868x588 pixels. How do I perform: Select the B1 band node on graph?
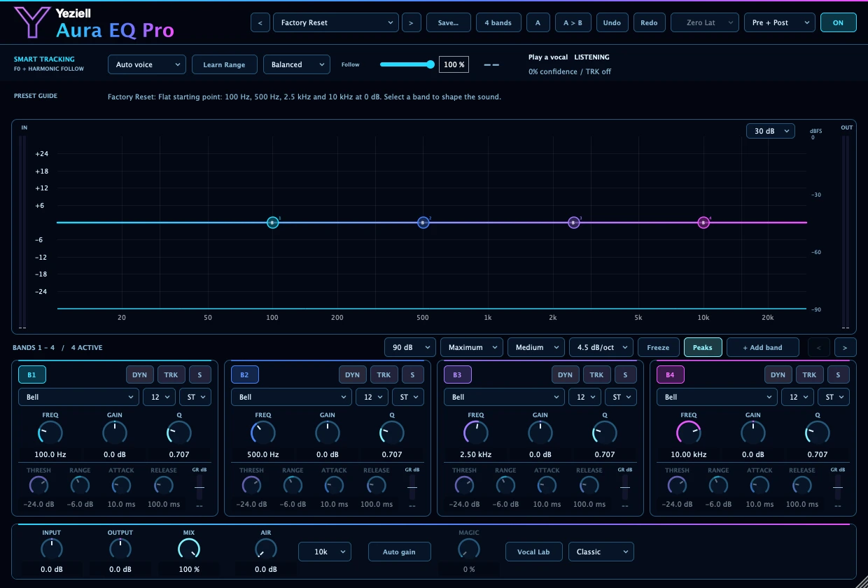(273, 223)
